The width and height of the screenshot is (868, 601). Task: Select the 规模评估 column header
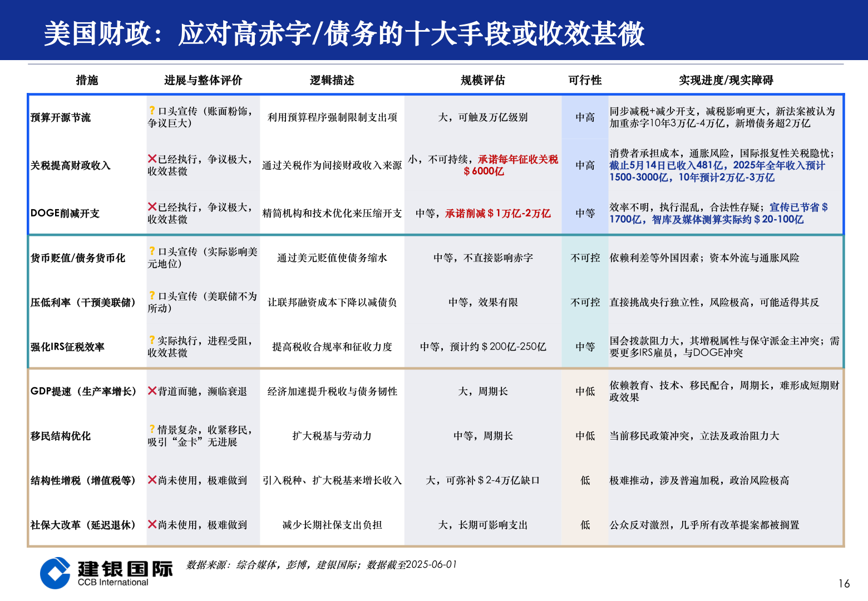point(484,80)
